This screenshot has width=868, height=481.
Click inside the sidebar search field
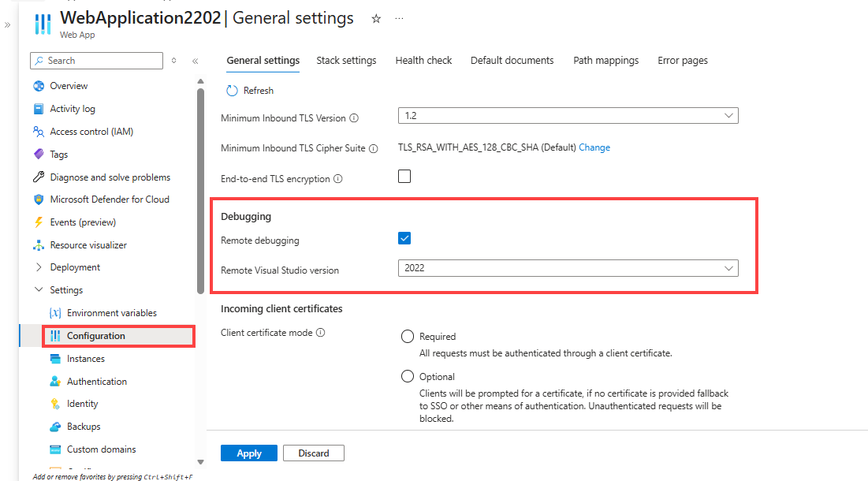[x=96, y=60]
